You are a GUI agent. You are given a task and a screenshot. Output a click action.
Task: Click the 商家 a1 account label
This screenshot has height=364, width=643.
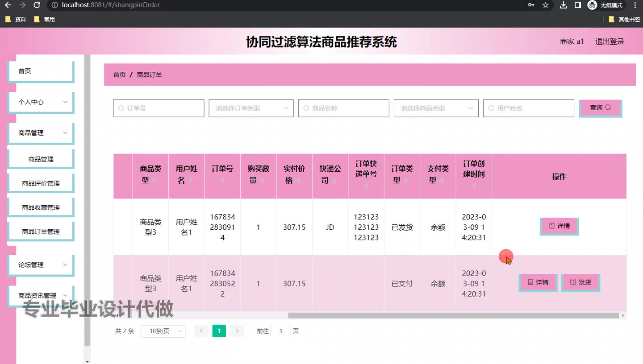(572, 41)
